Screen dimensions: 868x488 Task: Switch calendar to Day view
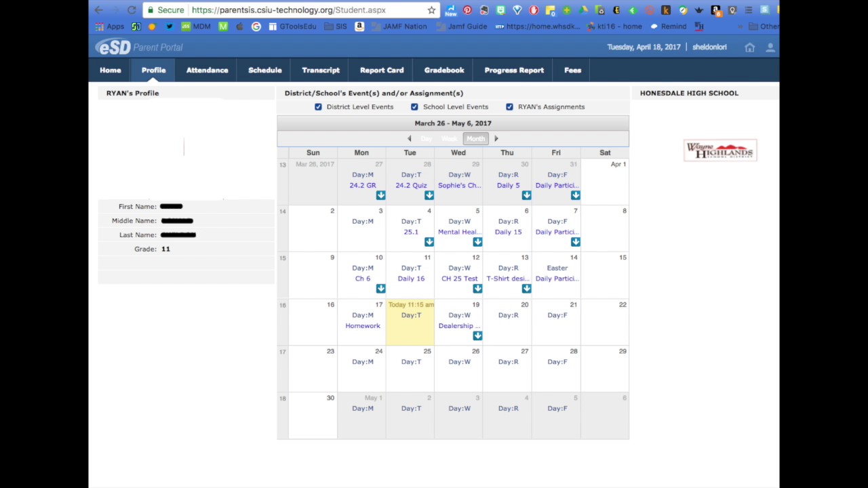point(426,139)
